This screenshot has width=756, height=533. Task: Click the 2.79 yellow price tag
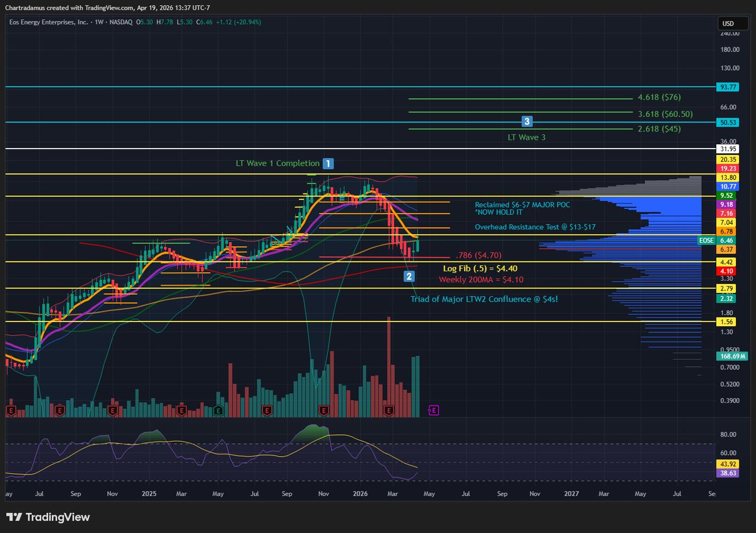point(726,289)
